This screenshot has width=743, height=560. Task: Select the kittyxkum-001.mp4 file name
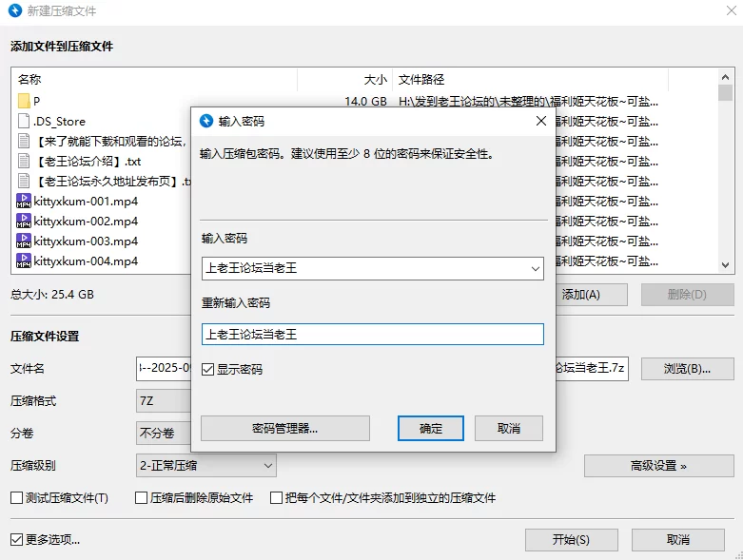(x=86, y=202)
